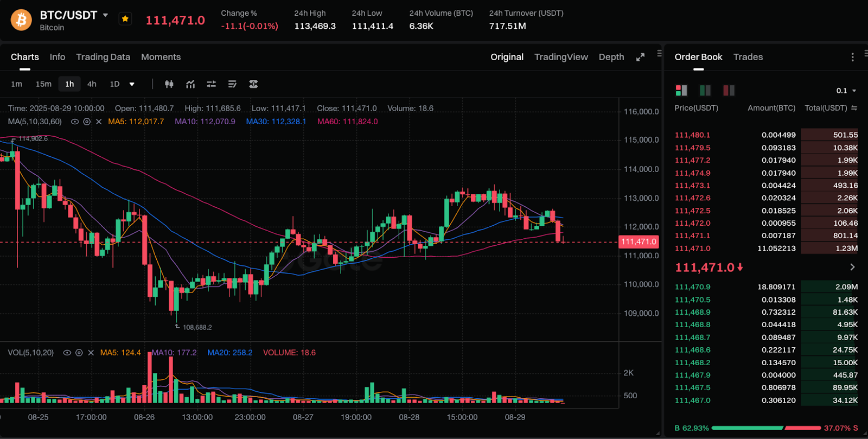Open the Trading Data tab
The image size is (868, 439).
pyautogui.click(x=103, y=57)
